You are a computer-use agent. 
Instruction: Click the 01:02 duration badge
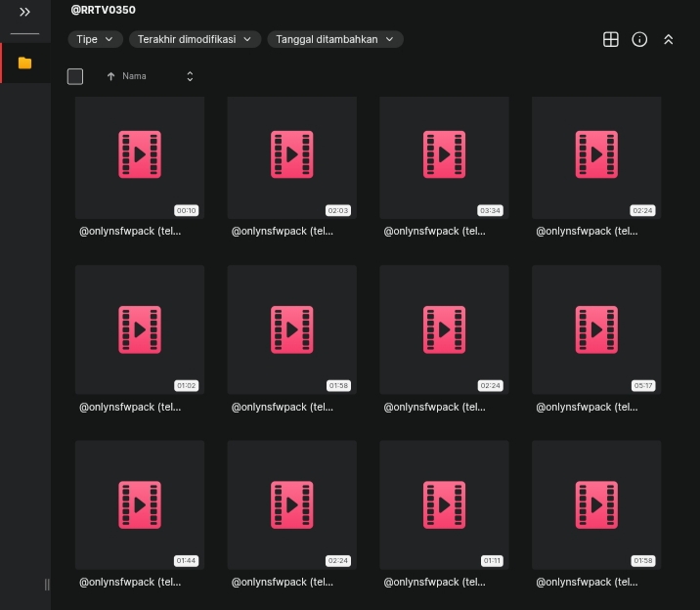pyautogui.click(x=186, y=385)
